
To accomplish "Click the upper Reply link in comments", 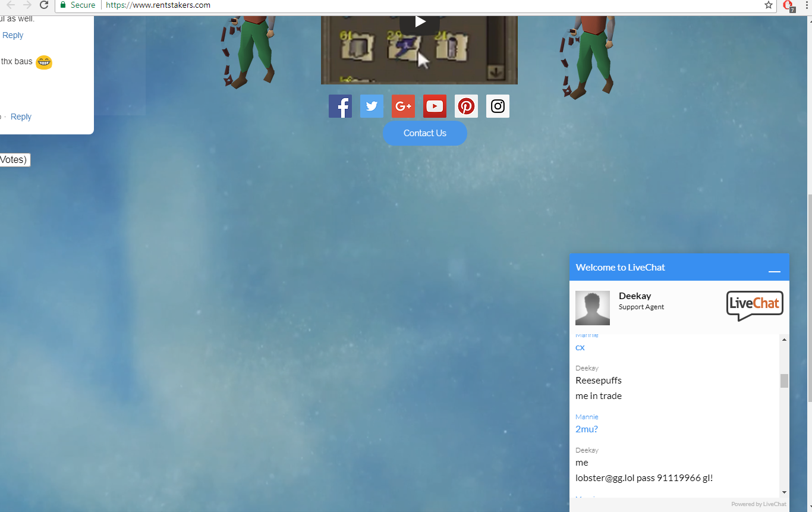I will (x=12, y=35).
